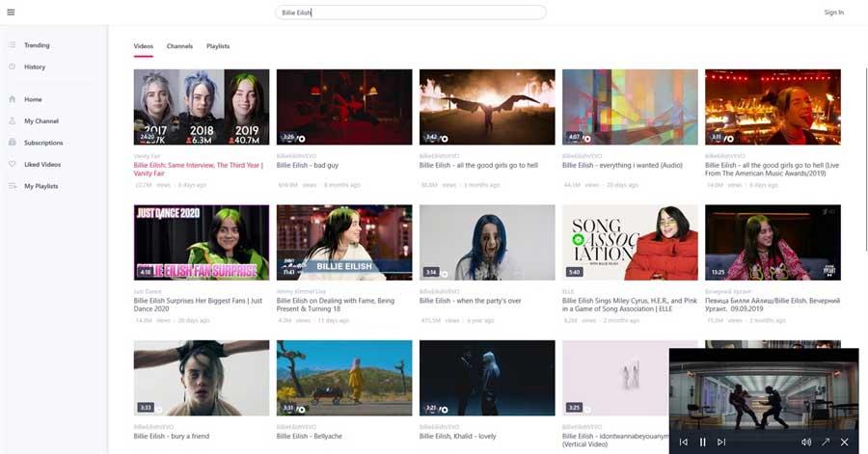
Task: Expand the mini player to full view
Action: [826, 441]
